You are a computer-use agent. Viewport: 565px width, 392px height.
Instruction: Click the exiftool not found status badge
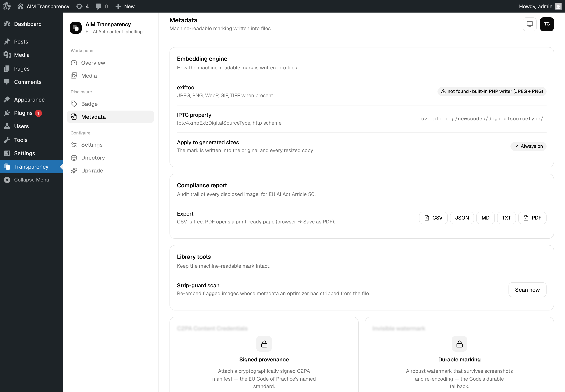492,91
